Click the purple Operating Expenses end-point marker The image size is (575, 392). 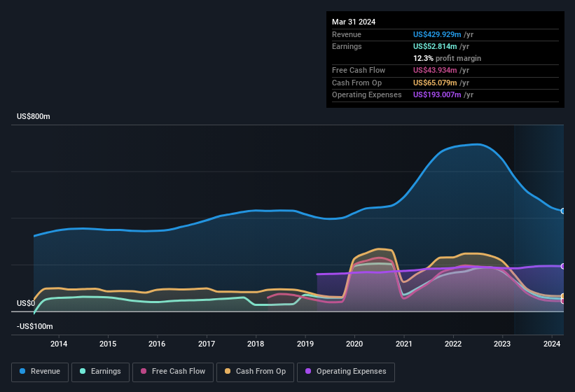(x=563, y=266)
